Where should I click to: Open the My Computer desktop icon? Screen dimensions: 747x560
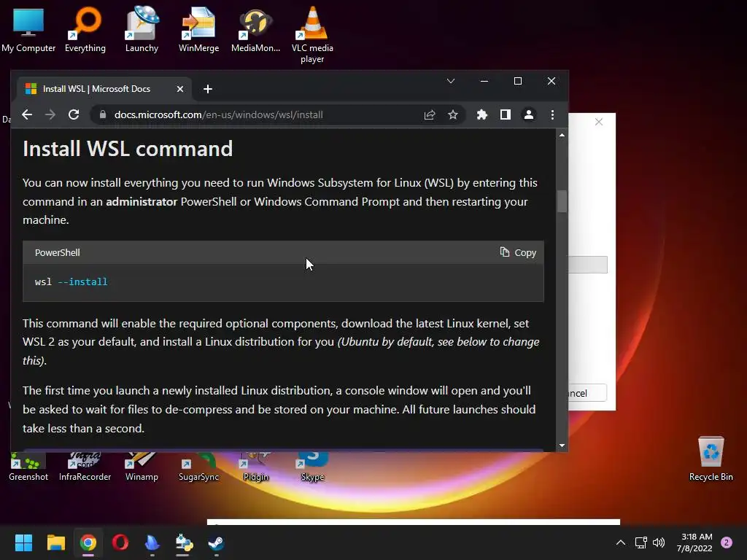pyautogui.click(x=28, y=29)
